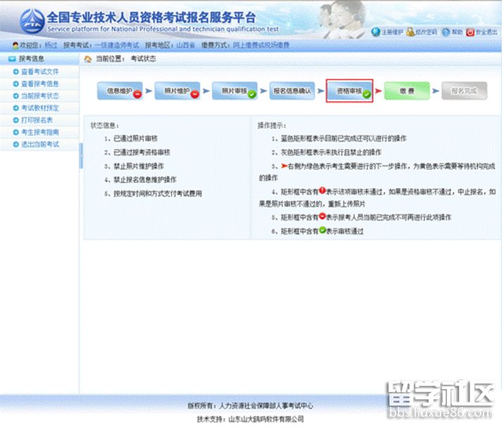Open 帮助 via the question mark icon
Image resolution: width=504 pixels, height=428 pixels.
click(446, 32)
